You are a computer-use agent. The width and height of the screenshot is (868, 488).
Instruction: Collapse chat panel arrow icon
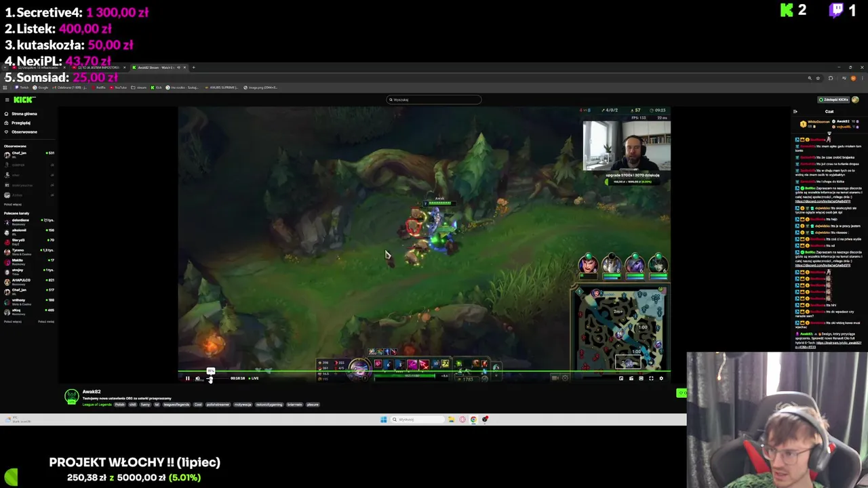(x=795, y=111)
